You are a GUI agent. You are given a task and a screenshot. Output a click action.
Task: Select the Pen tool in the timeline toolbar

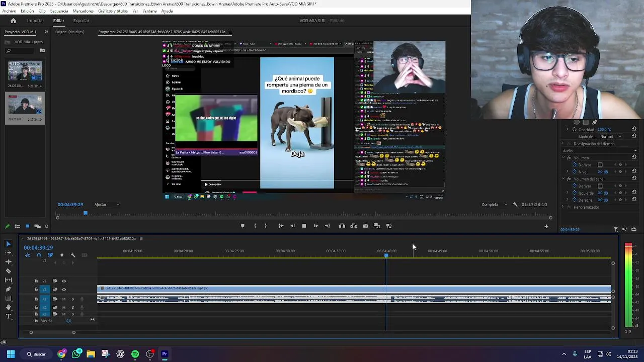8,289
